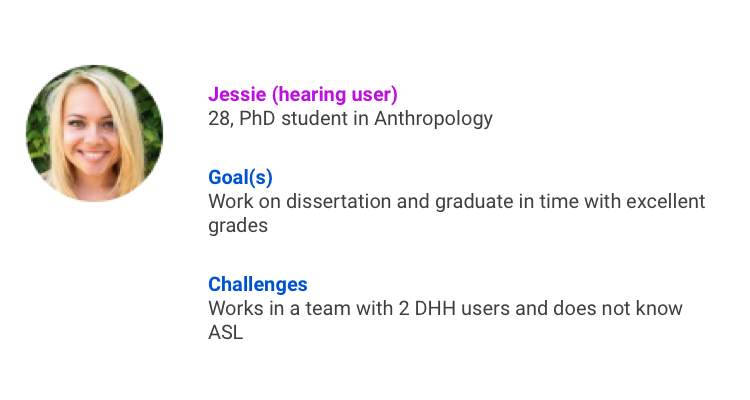Click Jessie's circular profile photo

[94, 133]
